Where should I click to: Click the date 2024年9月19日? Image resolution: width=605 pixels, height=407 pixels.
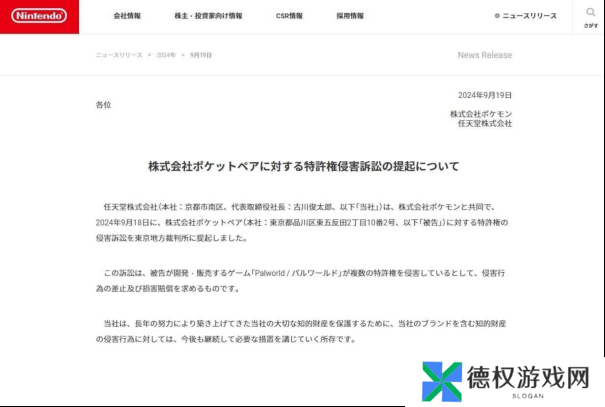tap(485, 95)
